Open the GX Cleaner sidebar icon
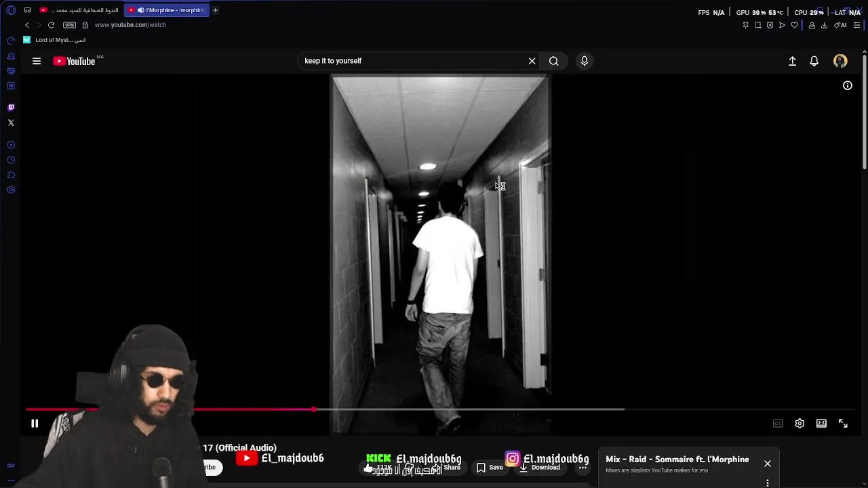The image size is (868, 488). [x=11, y=56]
